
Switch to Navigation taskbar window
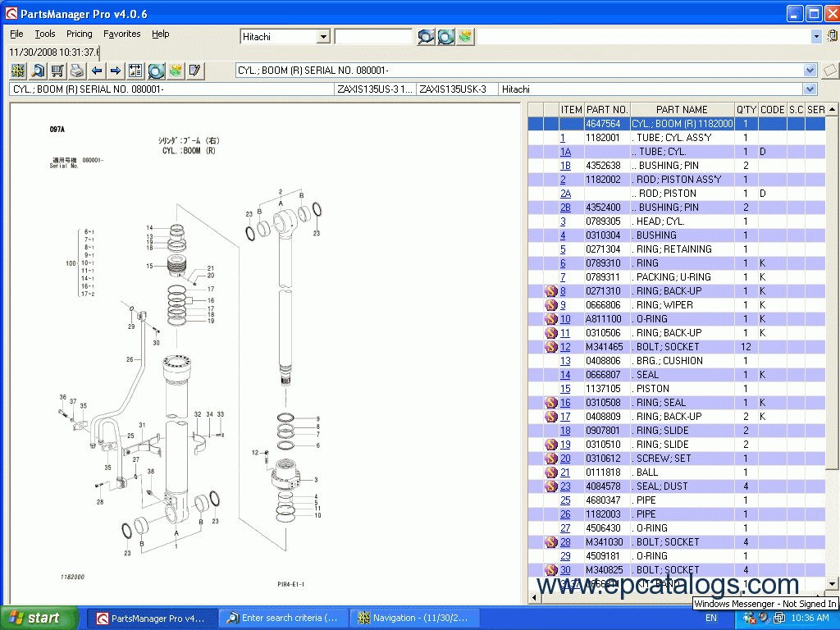(414, 618)
